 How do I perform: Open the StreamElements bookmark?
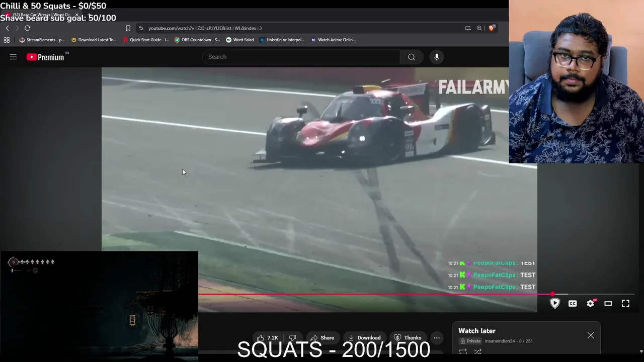click(x=42, y=40)
